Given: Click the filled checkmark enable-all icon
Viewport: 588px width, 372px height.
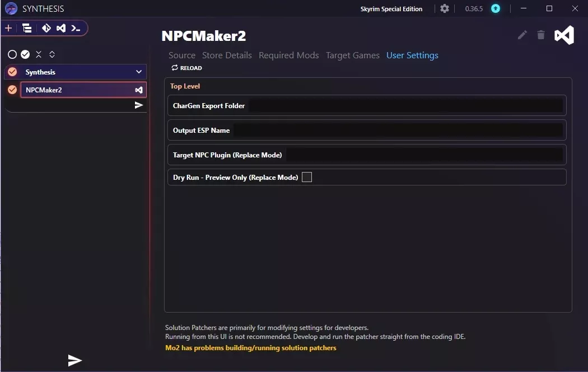Looking at the screenshot, I should [25, 54].
